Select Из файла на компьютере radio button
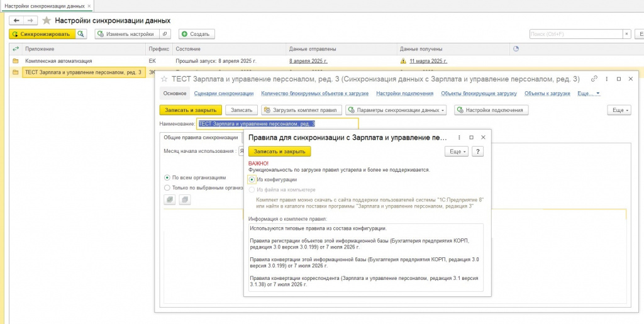 click(252, 190)
